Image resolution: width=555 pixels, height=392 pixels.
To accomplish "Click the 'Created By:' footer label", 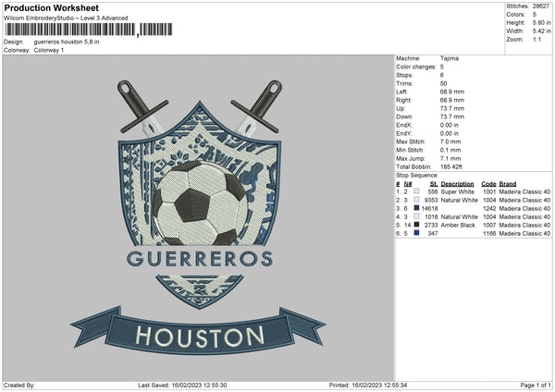I will [19, 386].
